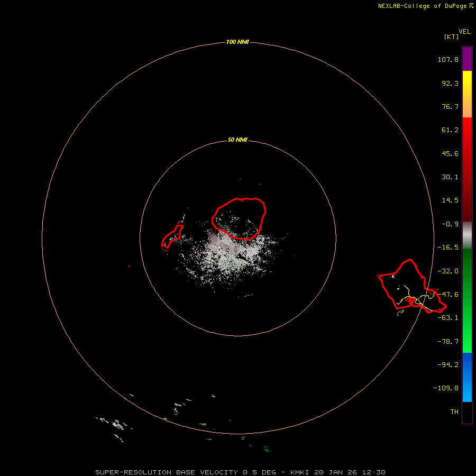
Task: Click the -47.6 velocity scale value
Action: [x=448, y=295]
